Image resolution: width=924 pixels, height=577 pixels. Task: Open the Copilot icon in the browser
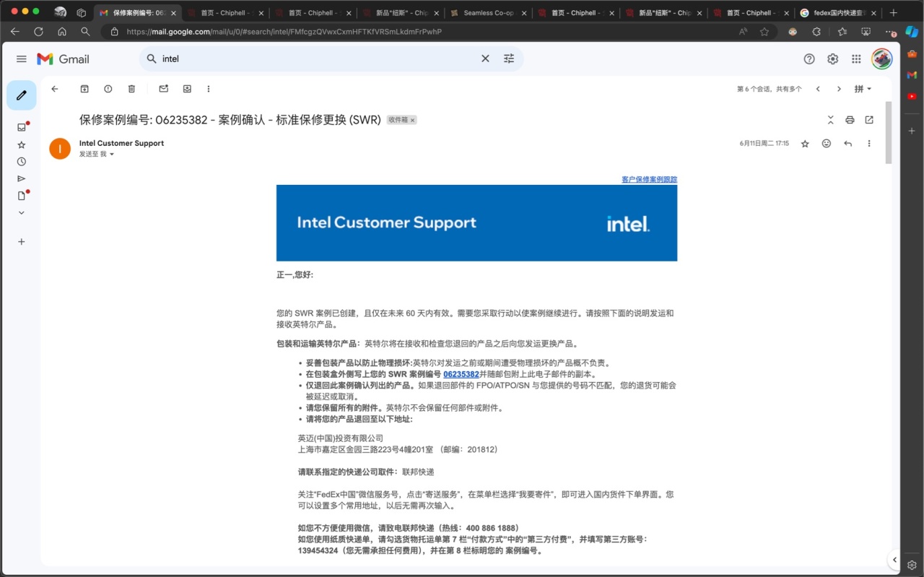pos(912,32)
